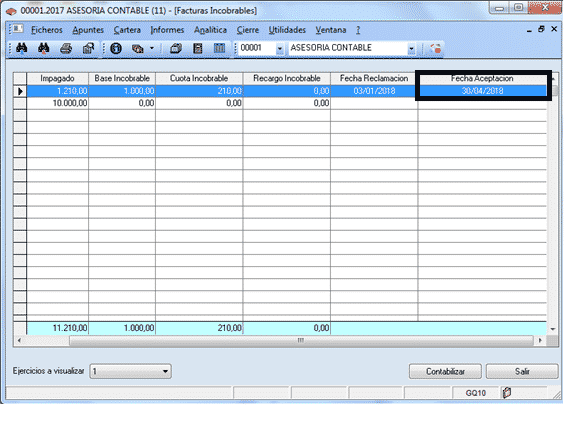Click the print setup icon beside printer

point(88,48)
